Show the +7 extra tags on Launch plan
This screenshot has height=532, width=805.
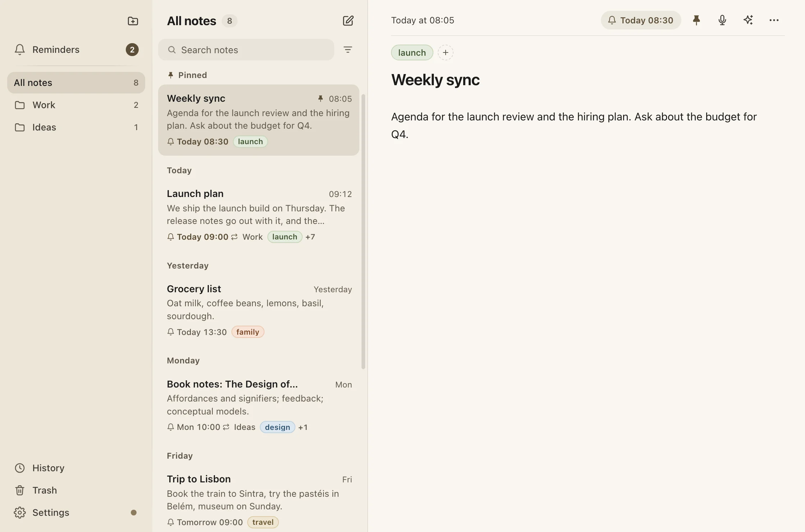pos(310,237)
